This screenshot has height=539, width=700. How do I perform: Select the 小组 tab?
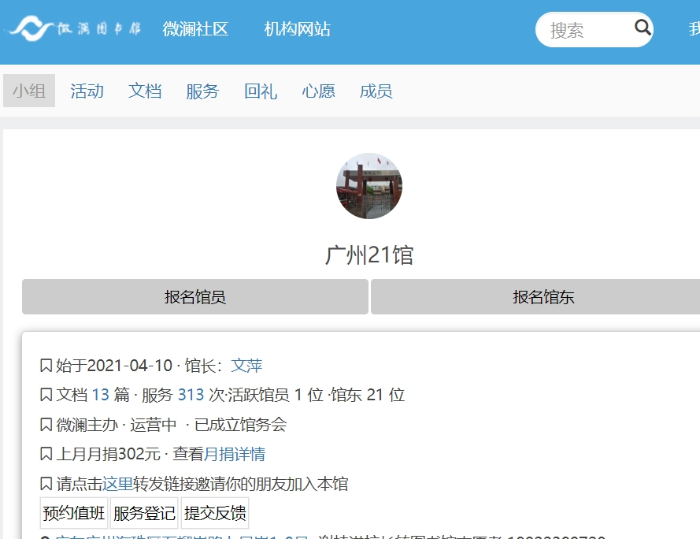pyautogui.click(x=29, y=91)
